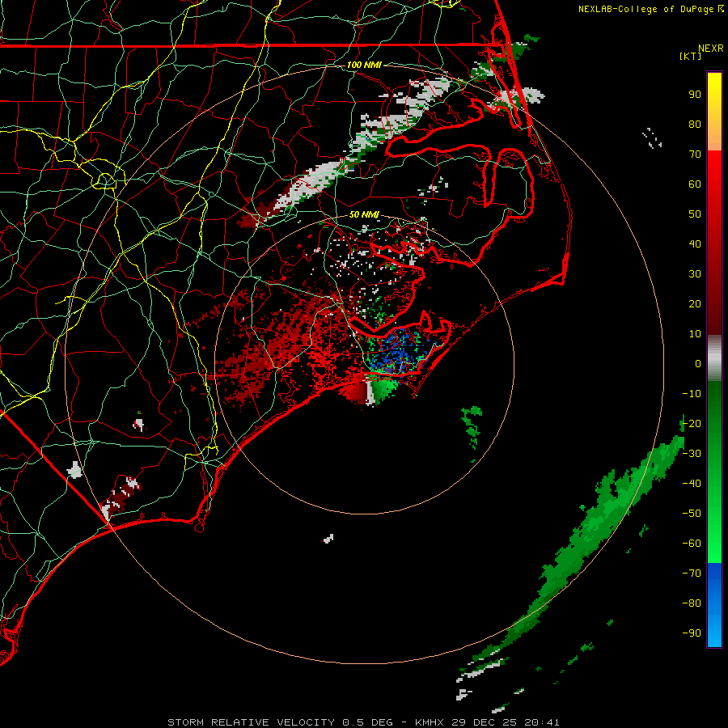
Task: Click the 80 legend value label
Action: (695, 125)
